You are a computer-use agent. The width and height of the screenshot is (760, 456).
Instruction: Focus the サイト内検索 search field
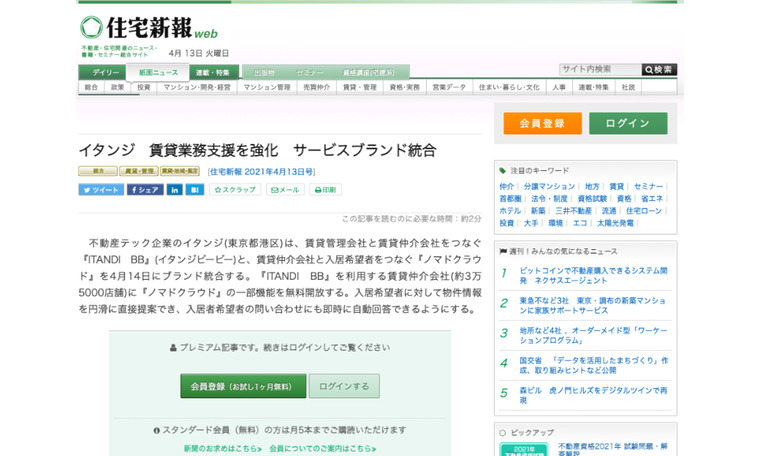pos(599,69)
